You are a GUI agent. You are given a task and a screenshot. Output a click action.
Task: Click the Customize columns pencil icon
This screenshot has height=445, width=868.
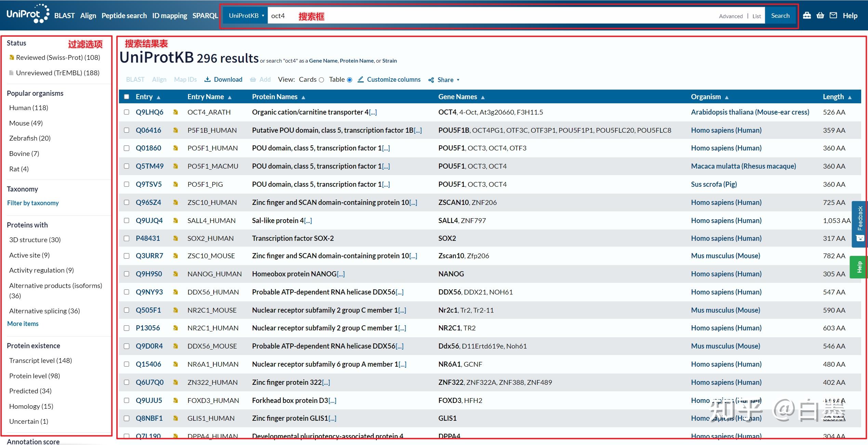(360, 79)
